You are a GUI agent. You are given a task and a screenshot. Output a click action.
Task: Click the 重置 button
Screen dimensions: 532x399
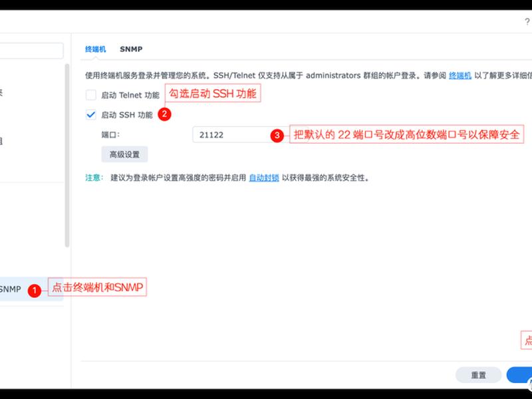click(x=478, y=375)
